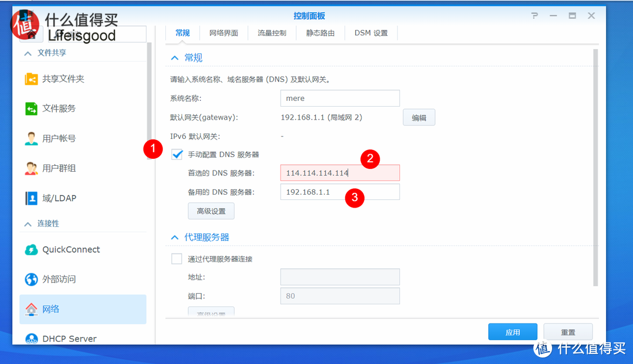
Task: Collapse the 代理服务器 section
Action: tap(174, 237)
